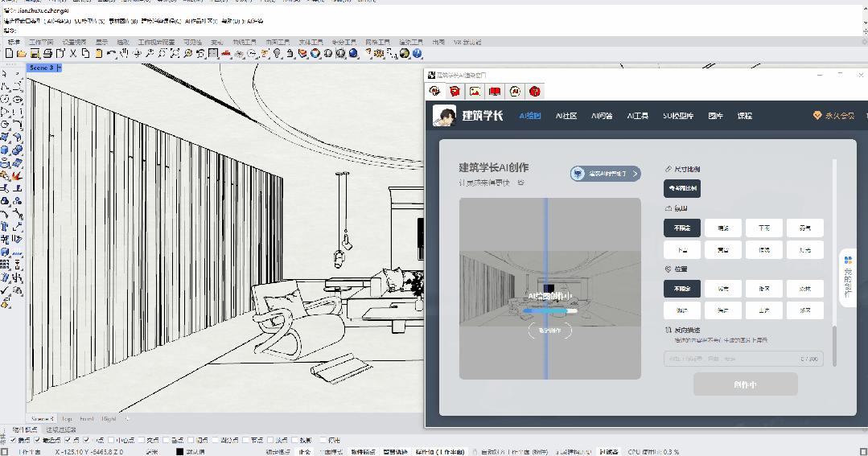Save the model with the floppy disk icon

(x=35, y=53)
